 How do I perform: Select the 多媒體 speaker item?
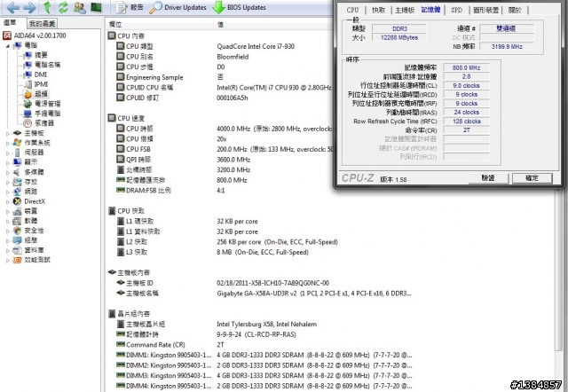click(28, 172)
